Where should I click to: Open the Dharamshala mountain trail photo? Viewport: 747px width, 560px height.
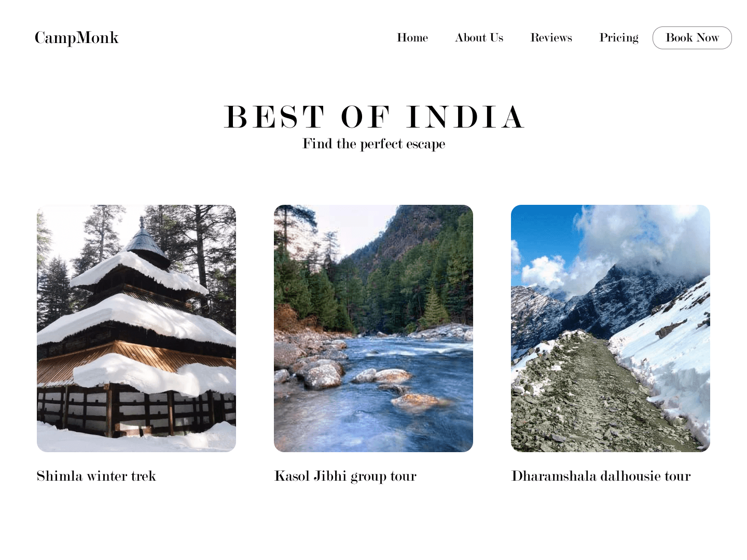point(611,328)
